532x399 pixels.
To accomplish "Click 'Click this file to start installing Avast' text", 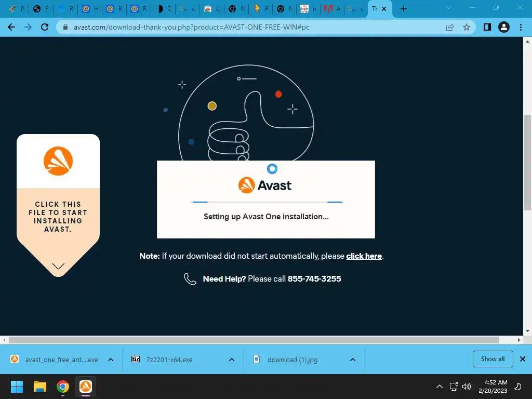I will point(58,217).
